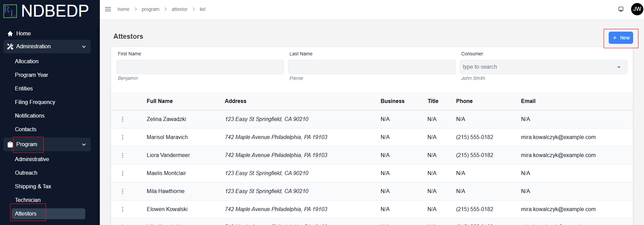Open row actions for Elowen Kowalski
This screenshot has width=644, height=225.
[123, 209]
